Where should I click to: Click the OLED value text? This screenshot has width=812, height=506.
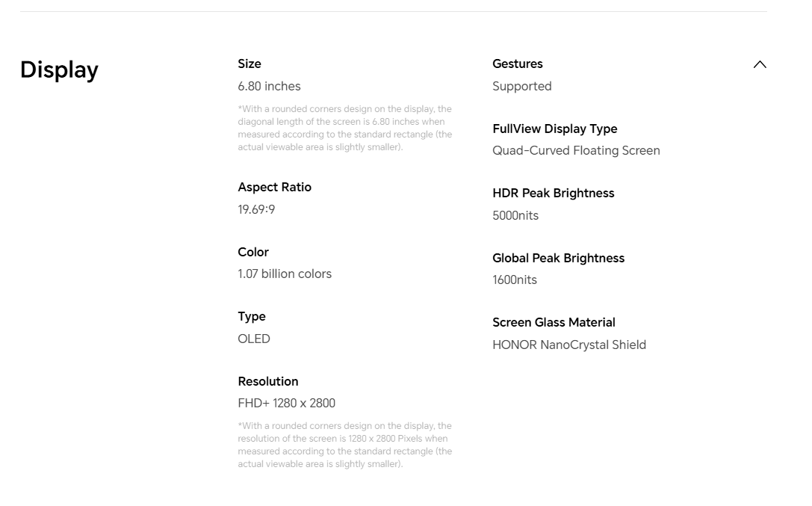point(254,339)
